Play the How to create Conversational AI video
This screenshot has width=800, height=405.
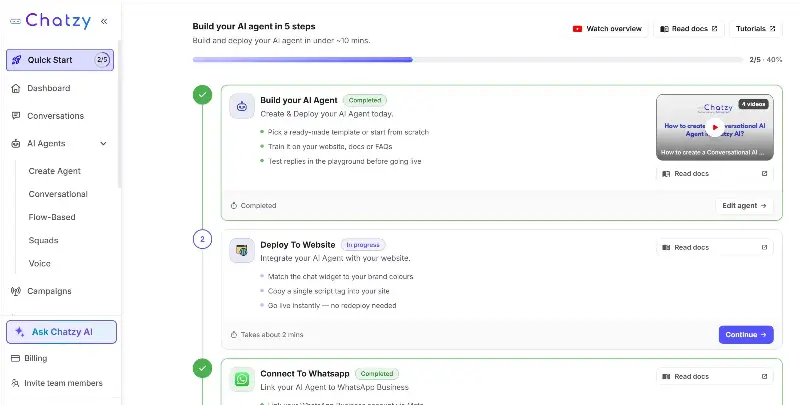coord(715,127)
